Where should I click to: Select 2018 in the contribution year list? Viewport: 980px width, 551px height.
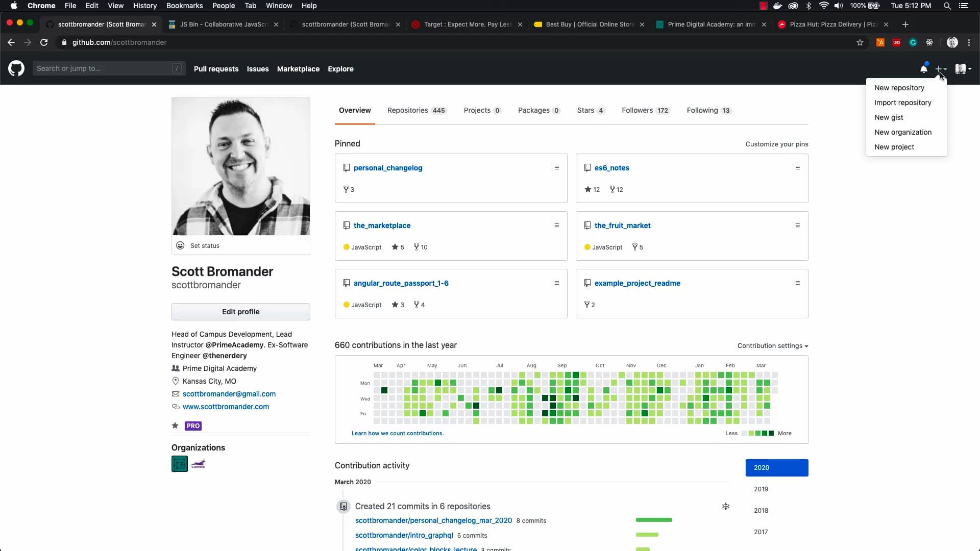pyautogui.click(x=761, y=510)
